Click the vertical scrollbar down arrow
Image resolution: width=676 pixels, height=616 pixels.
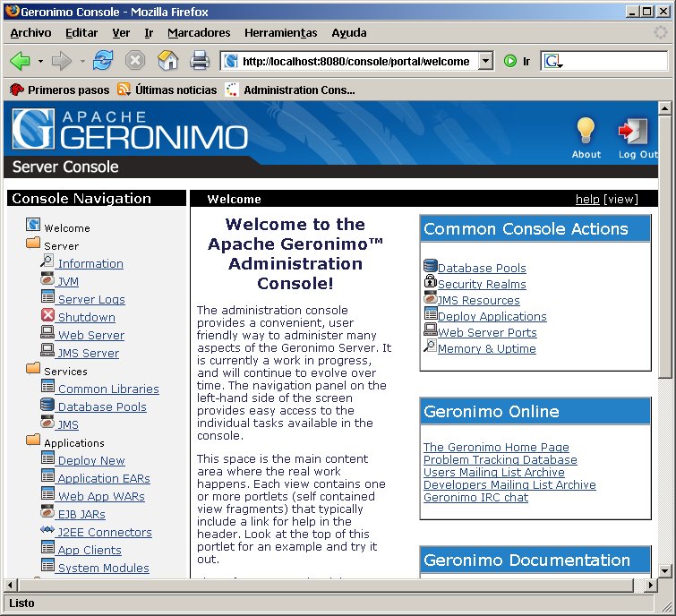664,570
